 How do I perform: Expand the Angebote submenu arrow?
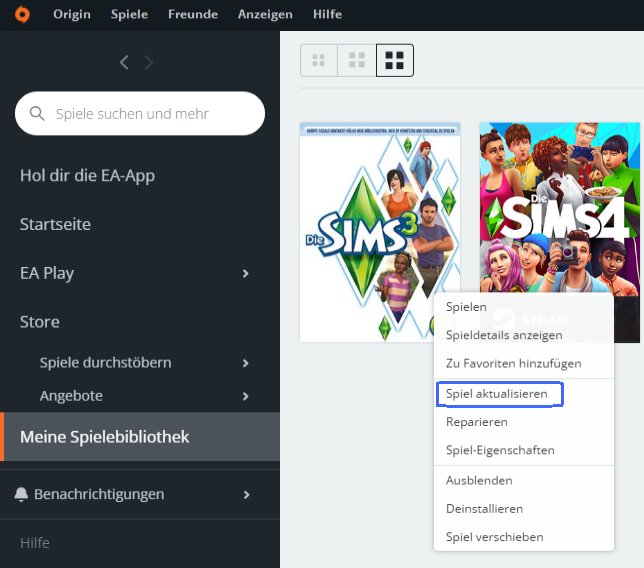246,397
